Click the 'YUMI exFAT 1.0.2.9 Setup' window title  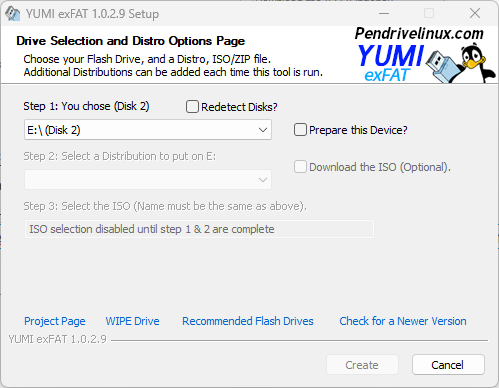[x=92, y=14]
